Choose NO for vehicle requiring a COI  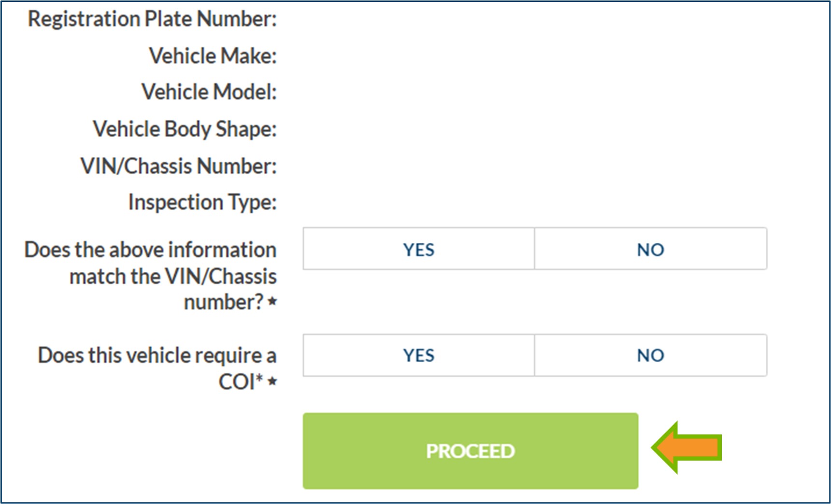coord(650,355)
